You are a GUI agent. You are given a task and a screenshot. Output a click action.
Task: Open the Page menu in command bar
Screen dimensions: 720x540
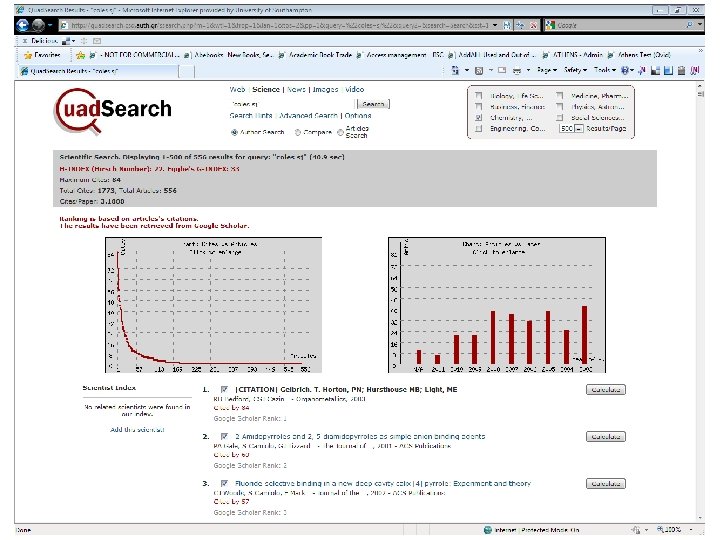tap(547, 70)
